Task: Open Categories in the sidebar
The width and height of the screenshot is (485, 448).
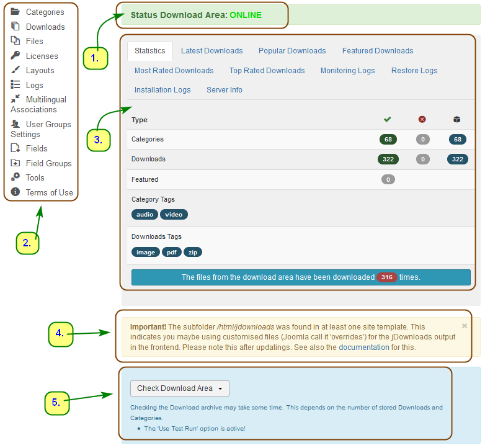Action: click(45, 12)
